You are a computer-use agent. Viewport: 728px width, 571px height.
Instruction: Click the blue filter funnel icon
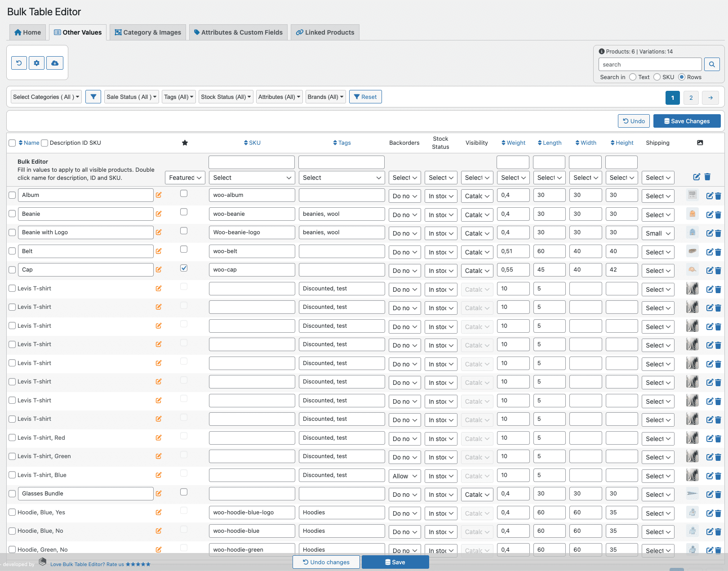pos(93,97)
